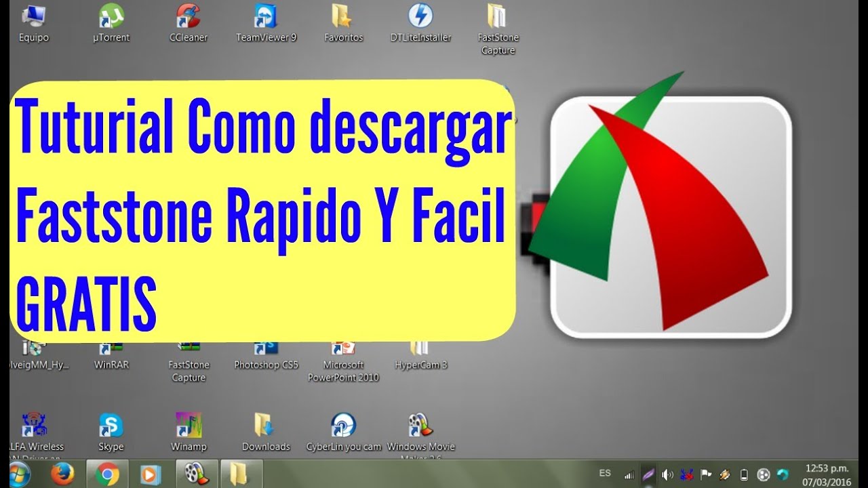Open the network signal tray icon
Screen dimensions: 868x488
629,474
